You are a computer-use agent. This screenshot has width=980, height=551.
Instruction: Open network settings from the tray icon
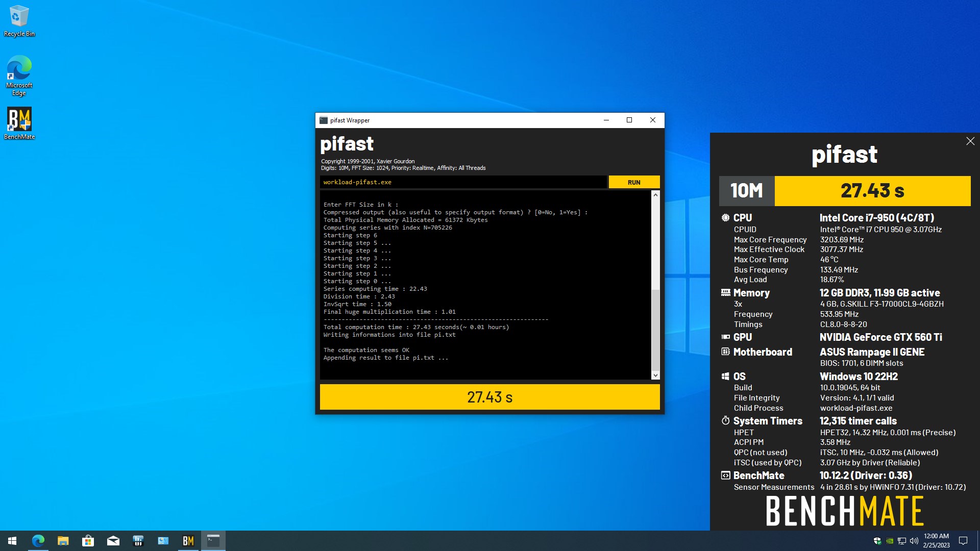click(x=902, y=541)
